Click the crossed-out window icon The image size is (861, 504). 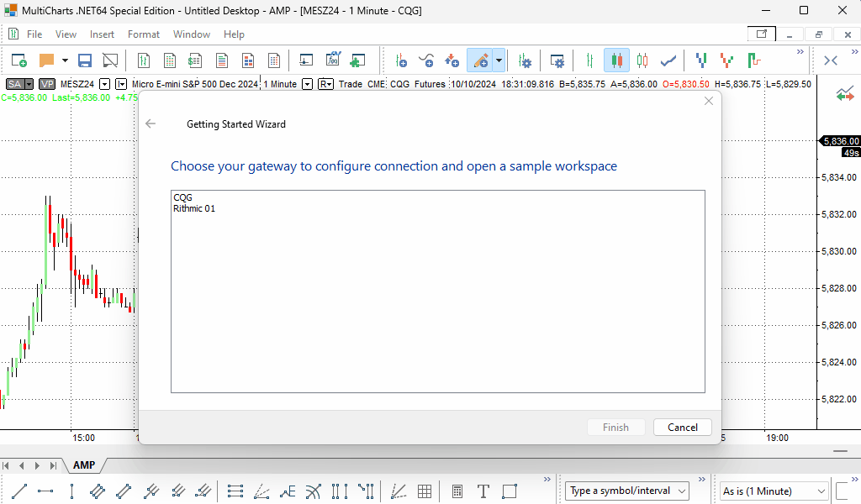[x=110, y=60]
